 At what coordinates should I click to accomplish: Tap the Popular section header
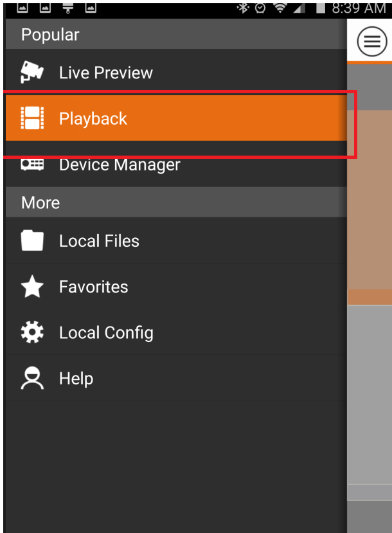50,35
